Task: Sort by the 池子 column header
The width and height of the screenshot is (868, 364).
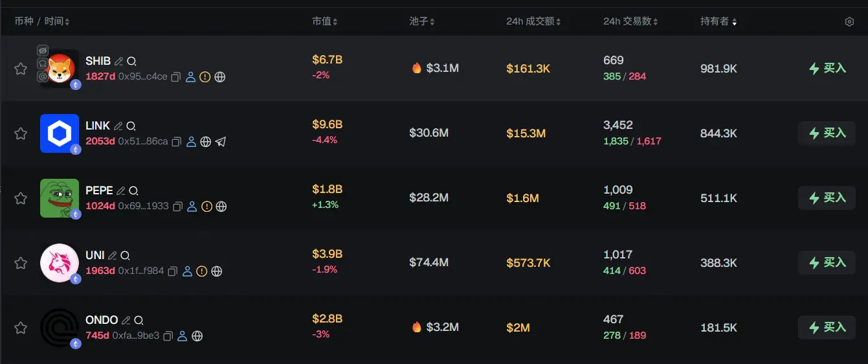Action: click(x=421, y=22)
